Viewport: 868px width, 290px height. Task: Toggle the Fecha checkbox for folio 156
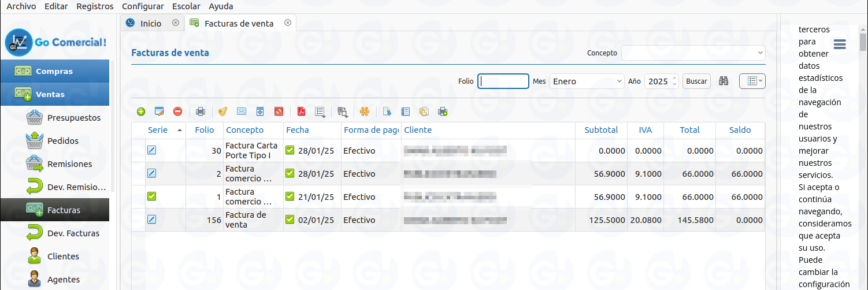[290, 220]
